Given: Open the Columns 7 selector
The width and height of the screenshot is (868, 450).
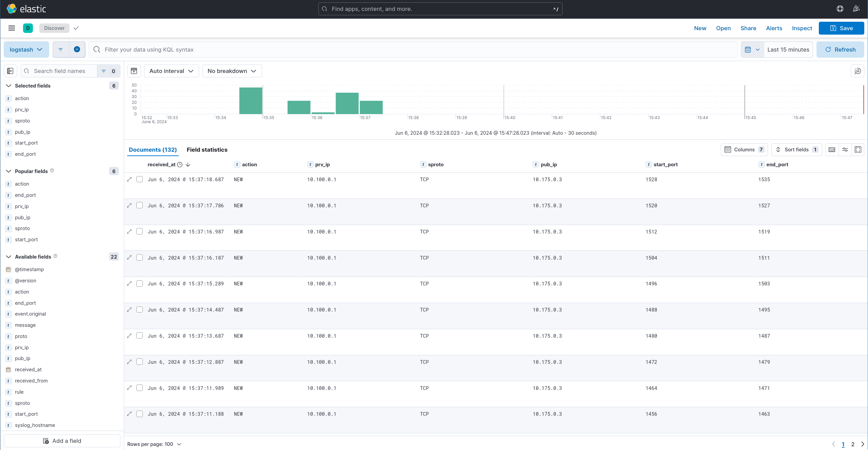Looking at the screenshot, I should (744, 150).
